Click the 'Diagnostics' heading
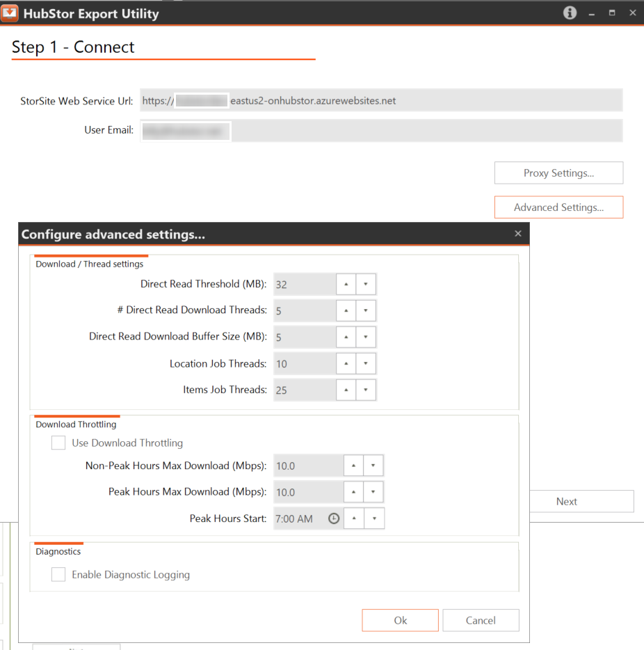Screen dimensions: 644x650 pos(58,551)
